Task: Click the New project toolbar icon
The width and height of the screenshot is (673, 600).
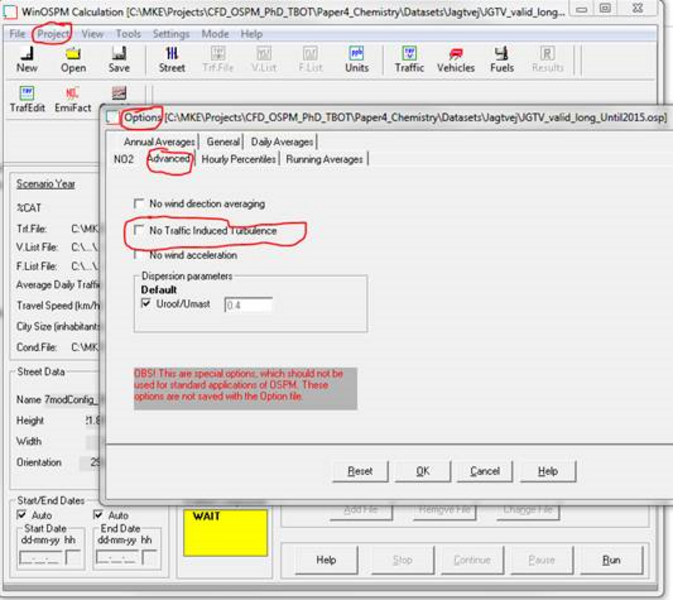Action: (x=27, y=58)
